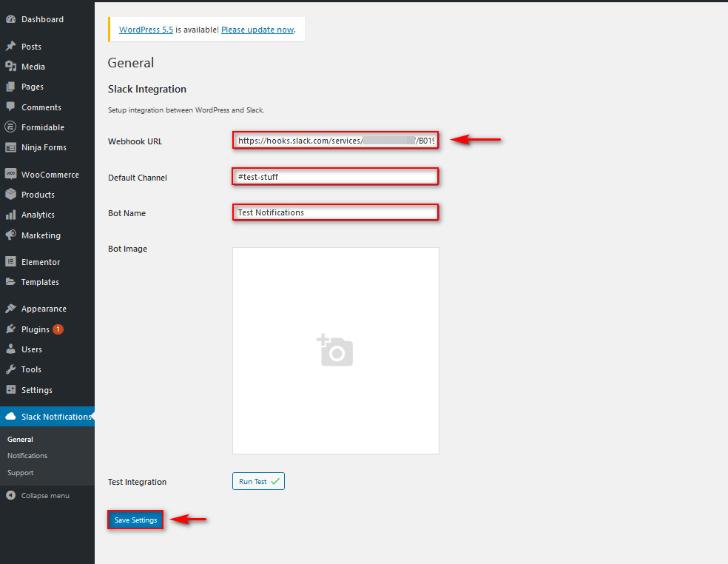This screenshot has height=564, width=728.
Task: Click the Plugins update count badge
Action: tap(58, 329)
